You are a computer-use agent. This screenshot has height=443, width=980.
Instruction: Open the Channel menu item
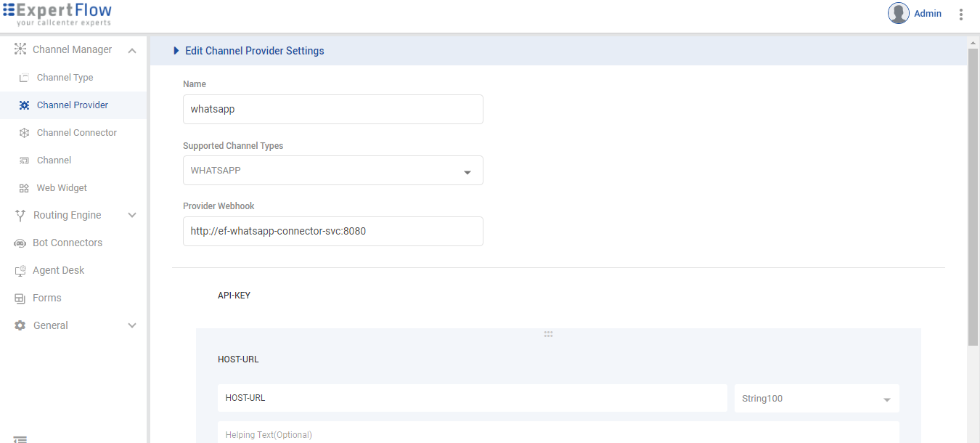coord(54,160)
